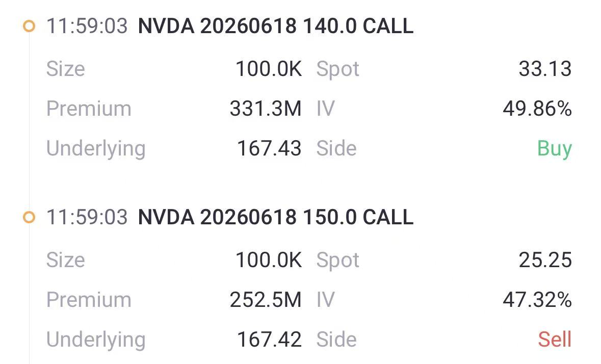The width and height of the screenshot is (601, 364).
Task: Click the orange marker for the 150.0 call
Action: tap(30, 218)
